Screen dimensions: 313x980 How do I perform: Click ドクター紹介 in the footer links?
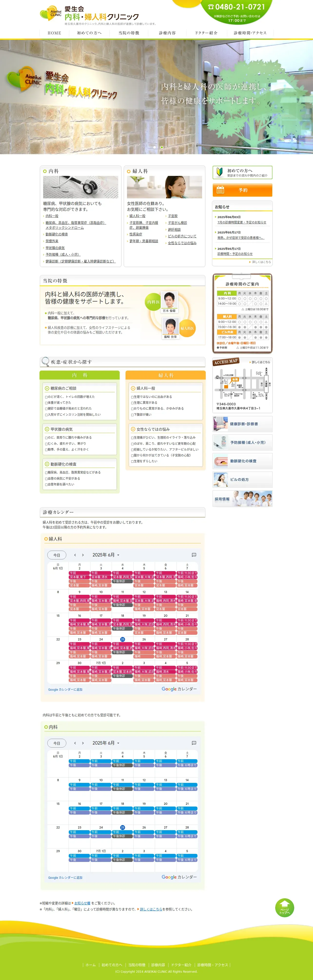coord(181,965)
